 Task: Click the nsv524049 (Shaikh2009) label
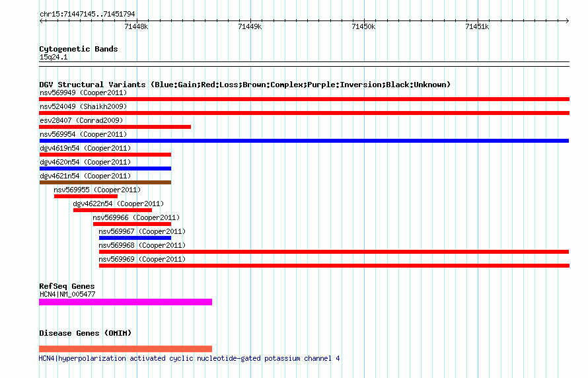(x=83, y=106)
